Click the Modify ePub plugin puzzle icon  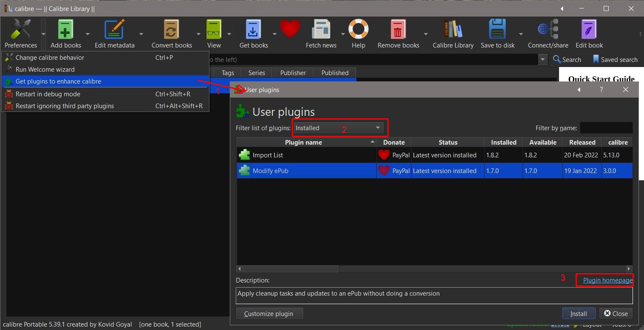point(244,171)
